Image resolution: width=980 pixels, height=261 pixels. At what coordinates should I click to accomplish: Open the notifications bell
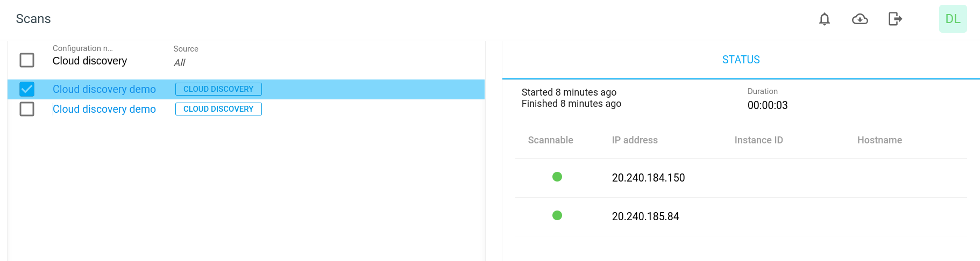point(824,19)
